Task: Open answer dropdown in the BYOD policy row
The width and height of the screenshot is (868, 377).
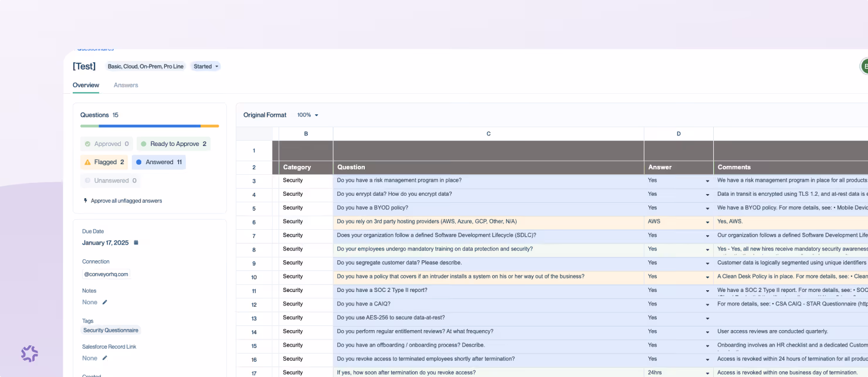Action: tap(707, 208)
